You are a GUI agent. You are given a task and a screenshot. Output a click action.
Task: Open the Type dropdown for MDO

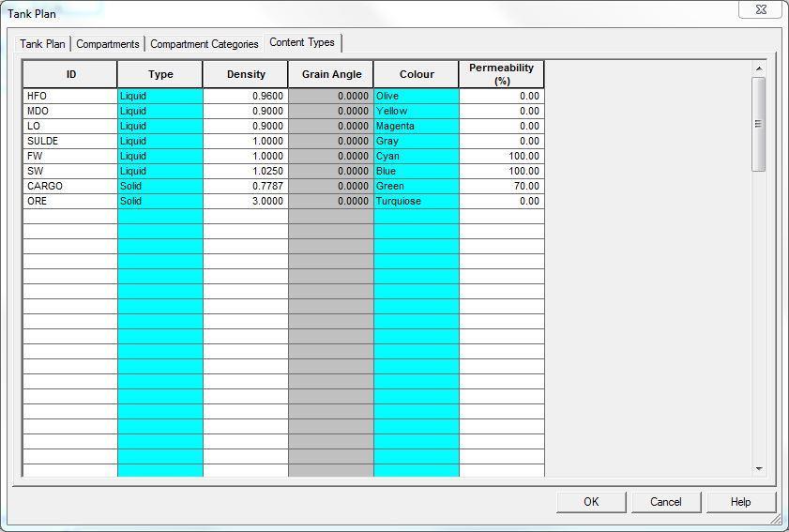click(x=160, y=112)
